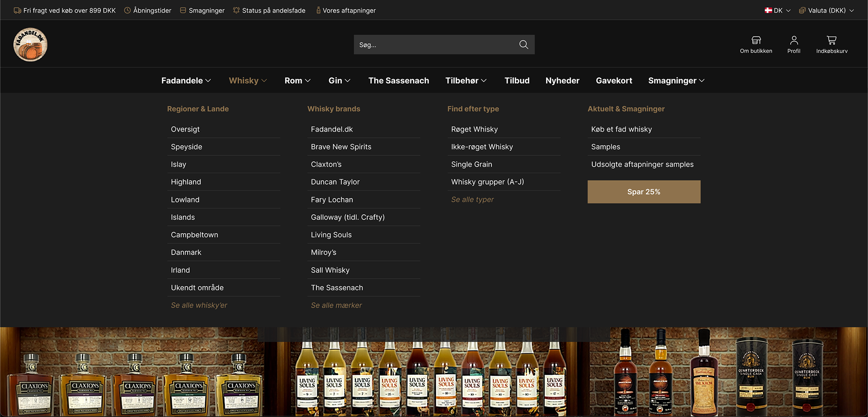Select Ikke-røget Whisky type
Image resolution: width=868 pixels, height=417 pixels.
[504, 147]
